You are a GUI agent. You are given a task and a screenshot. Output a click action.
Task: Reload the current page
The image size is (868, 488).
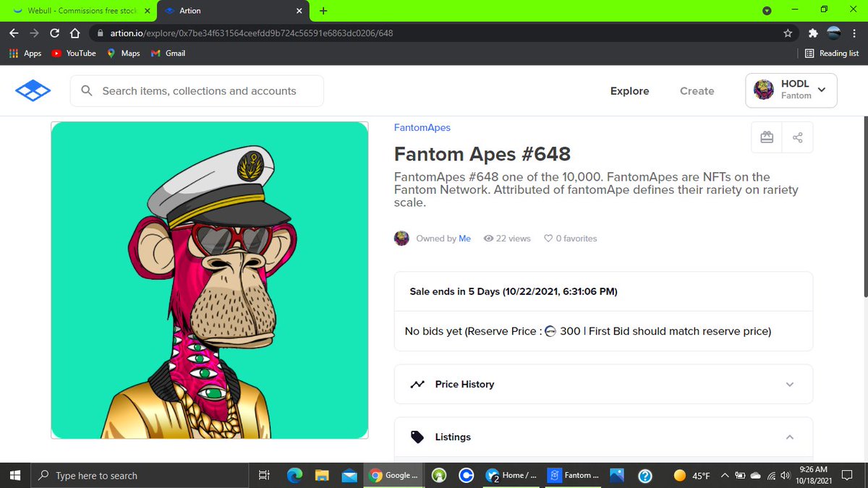(55, 33)
